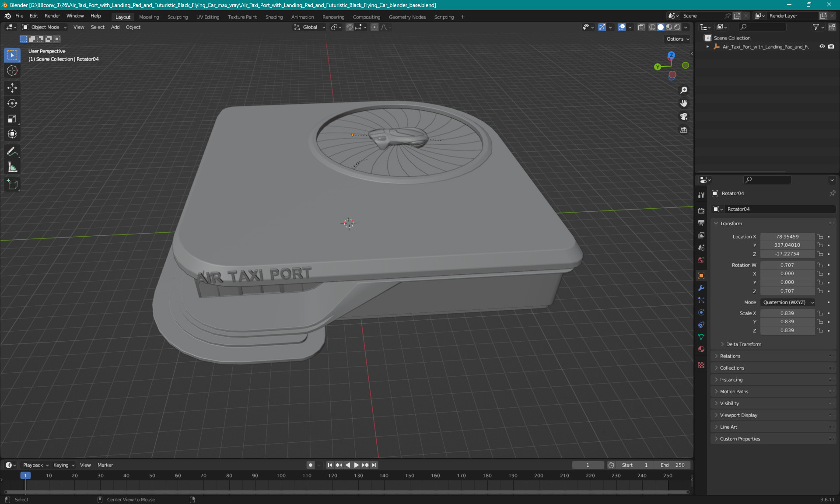Click the Z axis on navigation gizmo

tap(671, 55)
